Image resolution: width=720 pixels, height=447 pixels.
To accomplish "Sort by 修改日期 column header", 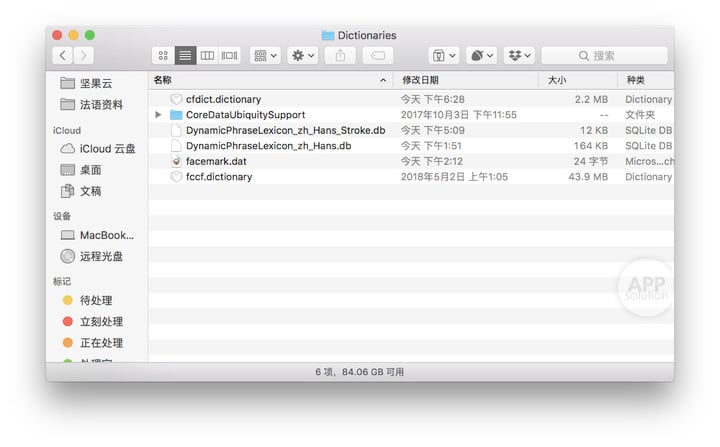I will [466, 80].
